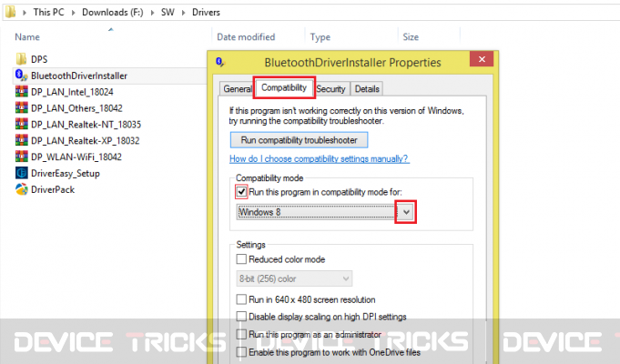Click the DP_LAN_Realtek-NT_18035 archive icon

(x=21, y=124)
